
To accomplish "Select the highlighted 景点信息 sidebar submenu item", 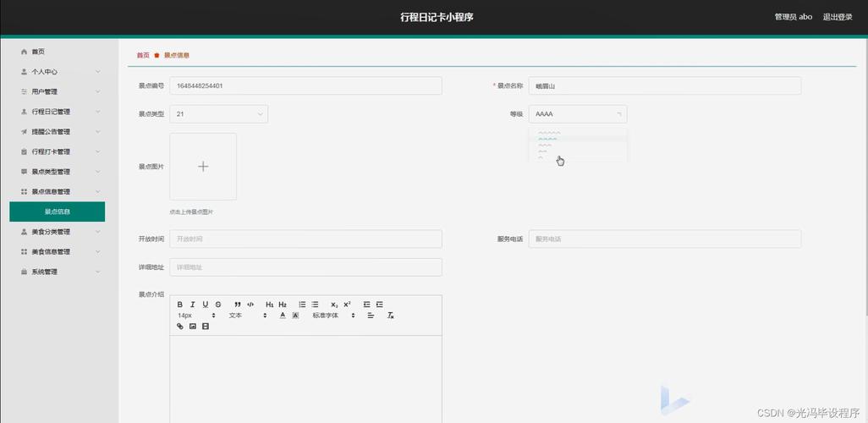I will point(58,211).
